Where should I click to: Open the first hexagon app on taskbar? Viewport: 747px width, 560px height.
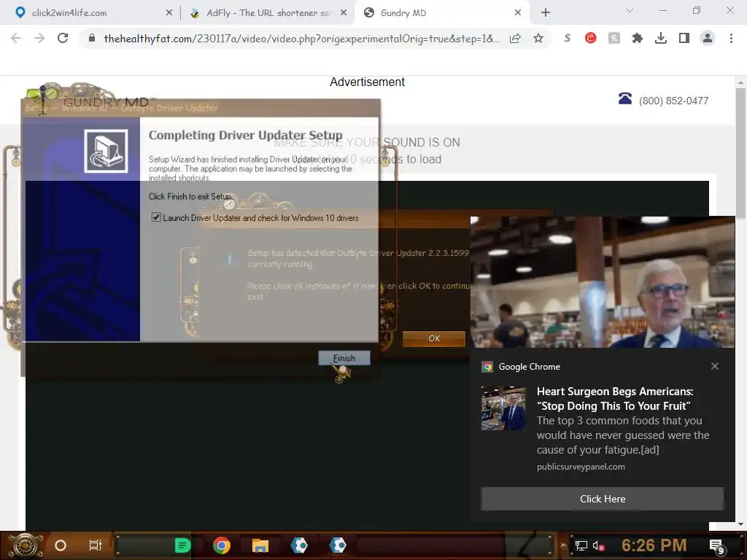click(x=299, y=545)
